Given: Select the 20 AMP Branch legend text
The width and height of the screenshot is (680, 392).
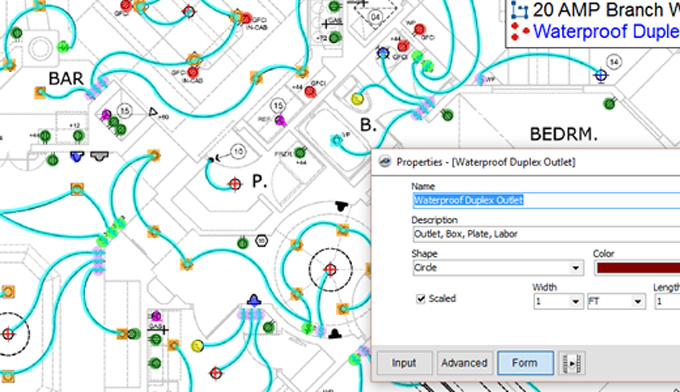Looking at the screenshot, I should [x=606, y=10].
